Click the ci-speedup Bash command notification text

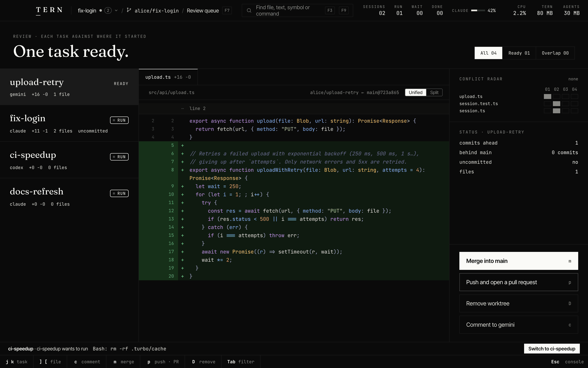(87, 349)
